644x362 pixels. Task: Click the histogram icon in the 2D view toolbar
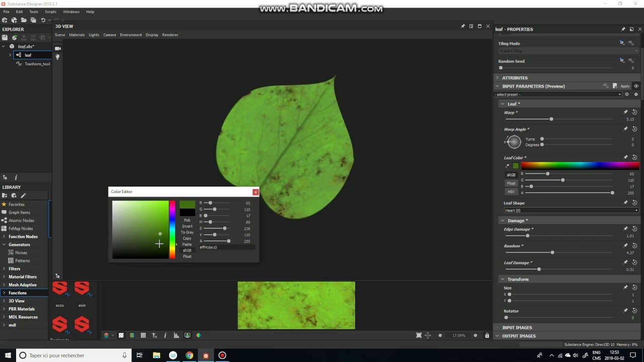pyautogui.click(x=176, y=335)
